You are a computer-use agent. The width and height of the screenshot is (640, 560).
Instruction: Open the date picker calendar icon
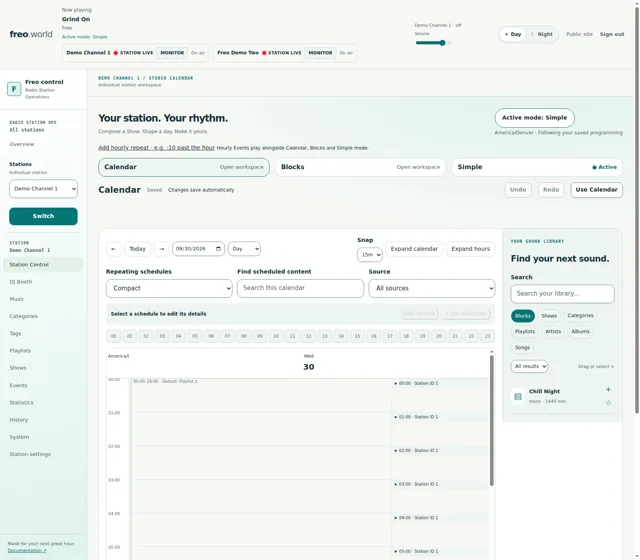[218, 249]
